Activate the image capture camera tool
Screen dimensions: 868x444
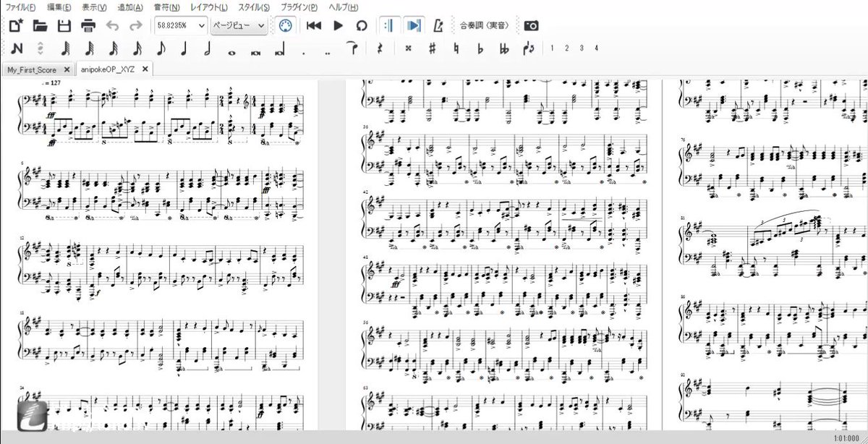531,26
